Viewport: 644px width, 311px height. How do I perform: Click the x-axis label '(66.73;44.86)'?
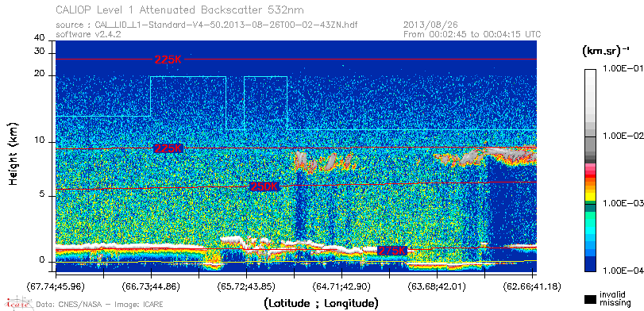click(151, 286)
